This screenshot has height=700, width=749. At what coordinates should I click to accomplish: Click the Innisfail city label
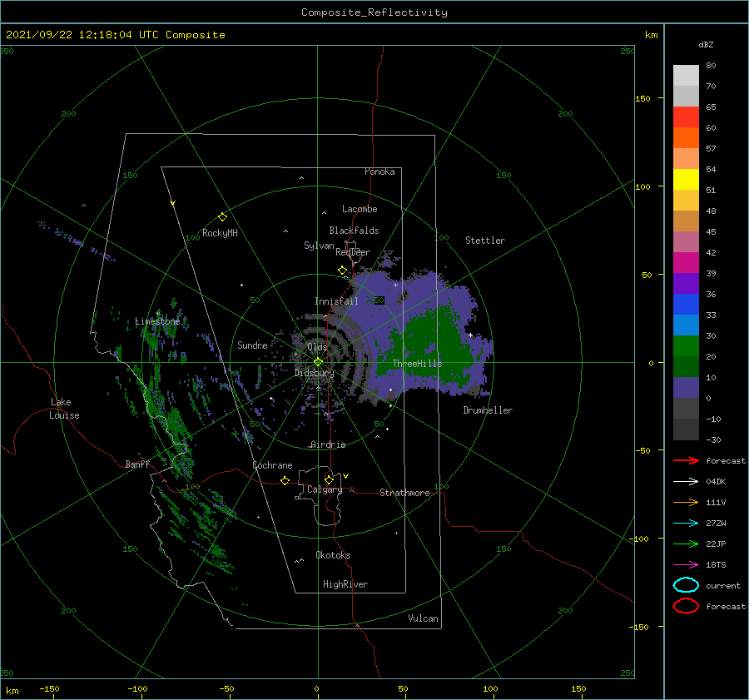click(336, 301)
